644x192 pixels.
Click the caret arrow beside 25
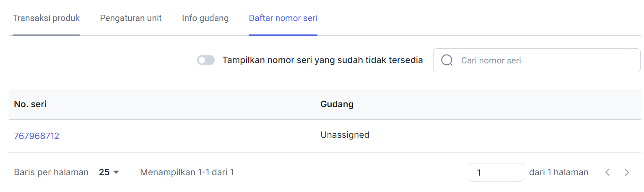pyautogui.click(x=117, y=172)
